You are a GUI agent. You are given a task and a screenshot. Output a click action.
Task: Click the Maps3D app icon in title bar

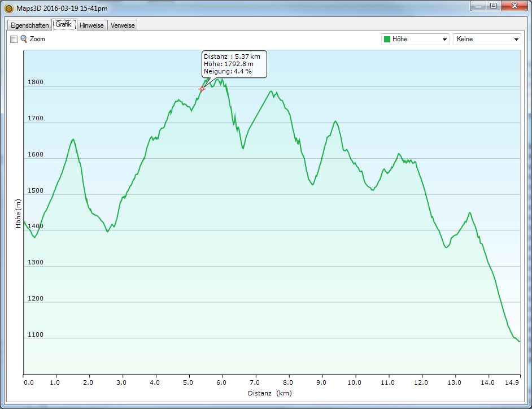[x=9, y=8]
